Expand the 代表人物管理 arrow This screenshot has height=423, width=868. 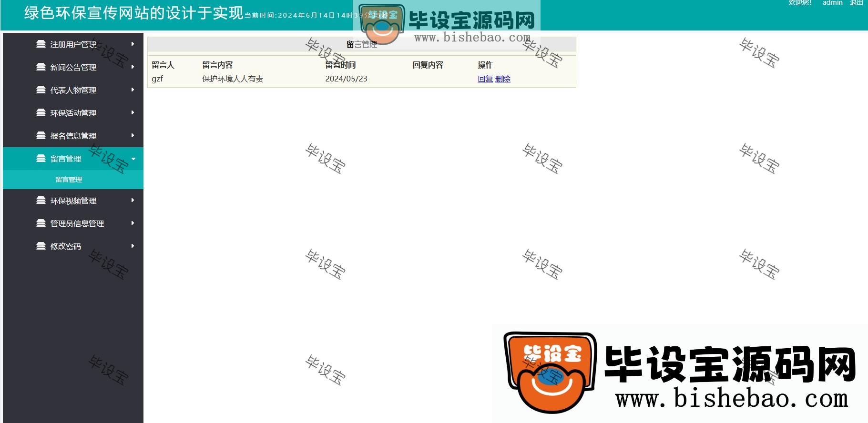point(133,90)
